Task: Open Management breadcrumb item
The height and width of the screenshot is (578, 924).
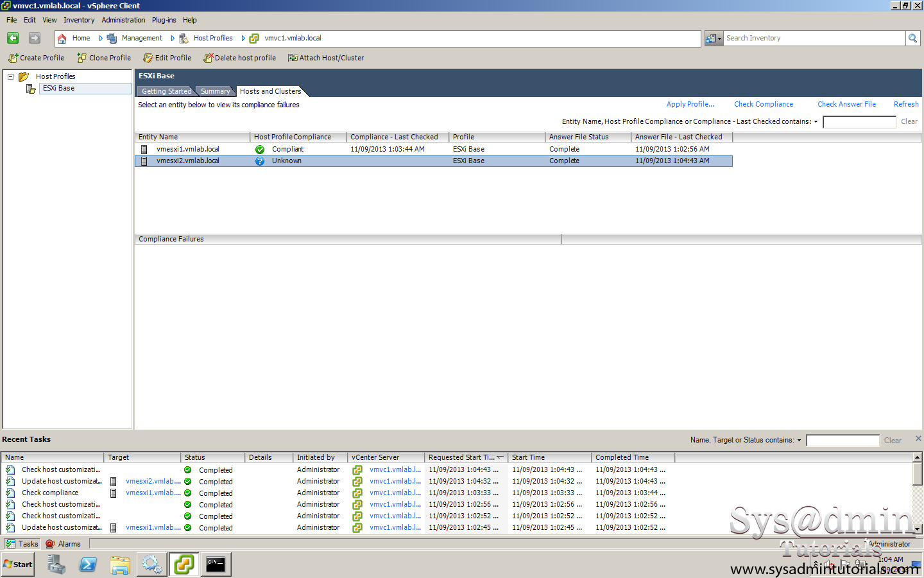Action: pyautogui.click(x=142, y=38)
